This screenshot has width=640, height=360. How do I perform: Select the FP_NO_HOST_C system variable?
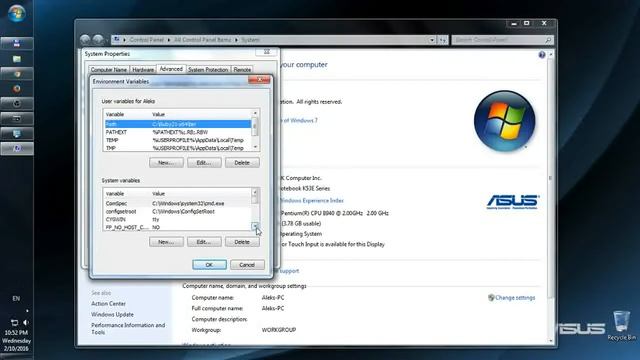tap(178, 227)
